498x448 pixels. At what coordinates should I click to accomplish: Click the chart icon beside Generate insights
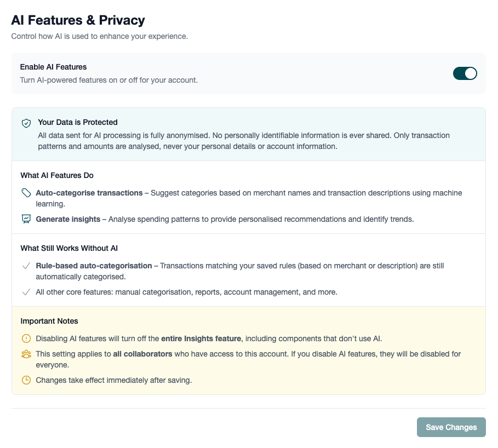[x=26, y=219]
